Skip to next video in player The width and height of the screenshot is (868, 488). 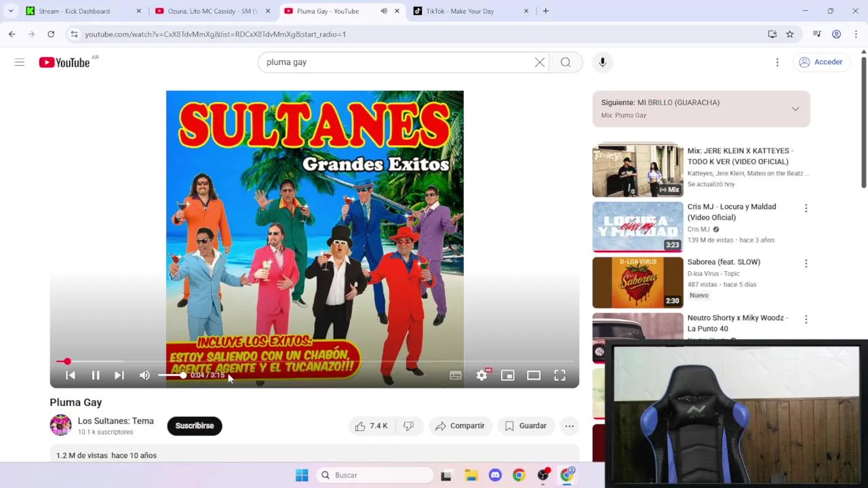click(119, 375)
